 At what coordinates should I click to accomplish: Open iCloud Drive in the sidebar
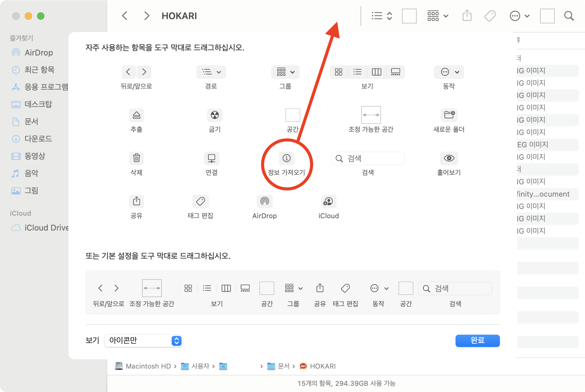pos(39,228)
